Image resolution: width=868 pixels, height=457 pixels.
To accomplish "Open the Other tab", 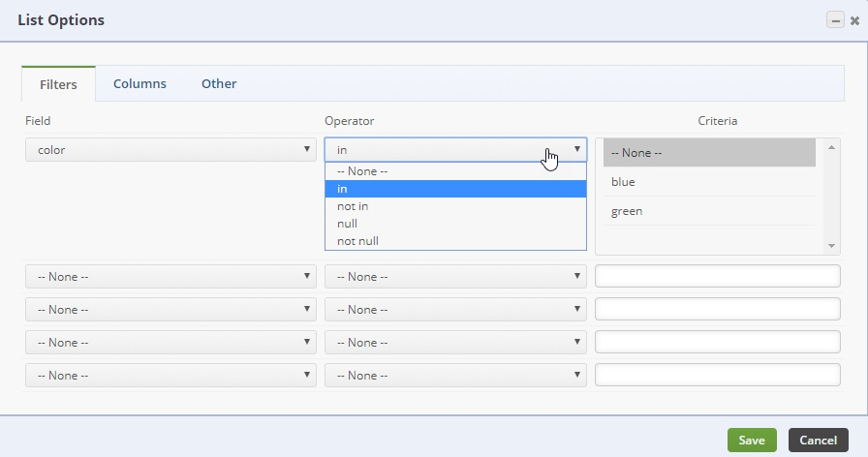I will [219, 83].
